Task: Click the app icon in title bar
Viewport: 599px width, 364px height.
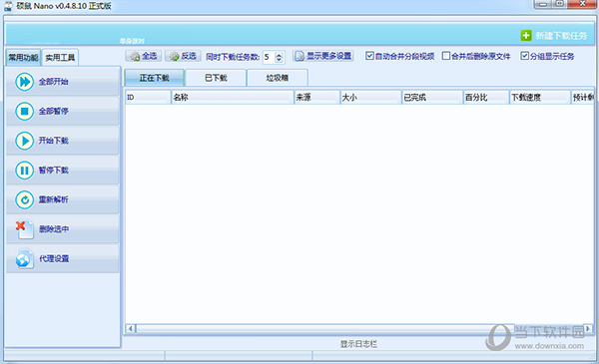Action: 8,6
